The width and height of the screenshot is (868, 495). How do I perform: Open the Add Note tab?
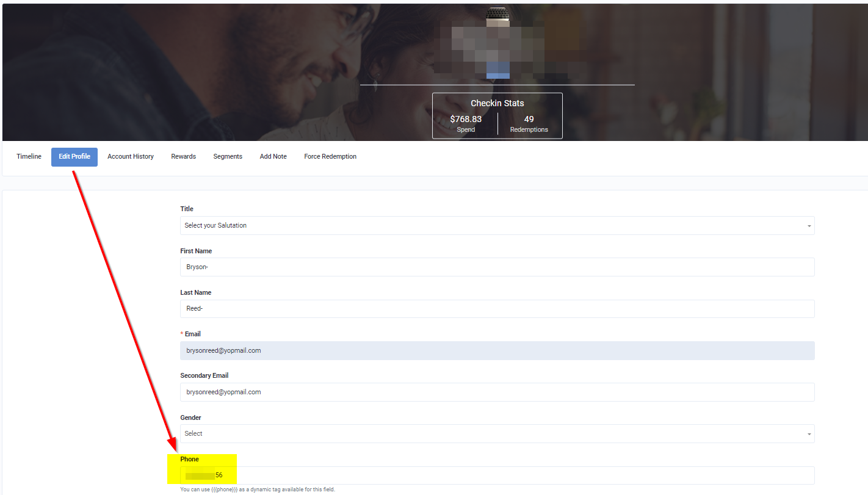[x=273, y=156]
